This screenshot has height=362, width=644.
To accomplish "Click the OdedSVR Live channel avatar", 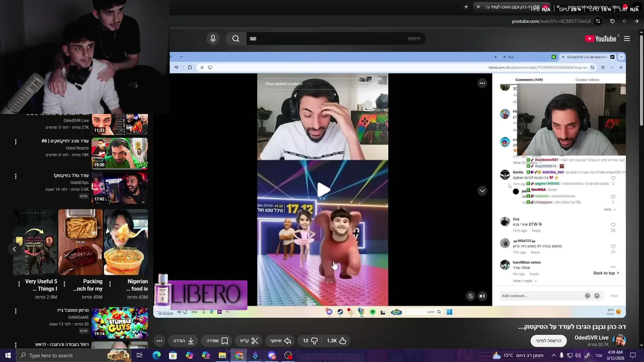I will click(x=619, y=340).
